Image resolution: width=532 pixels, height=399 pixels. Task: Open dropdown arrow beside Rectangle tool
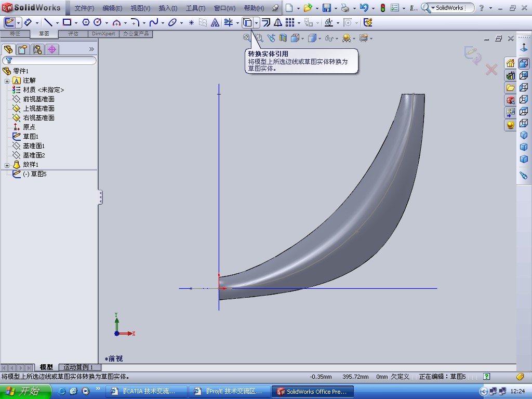(76, 23)
